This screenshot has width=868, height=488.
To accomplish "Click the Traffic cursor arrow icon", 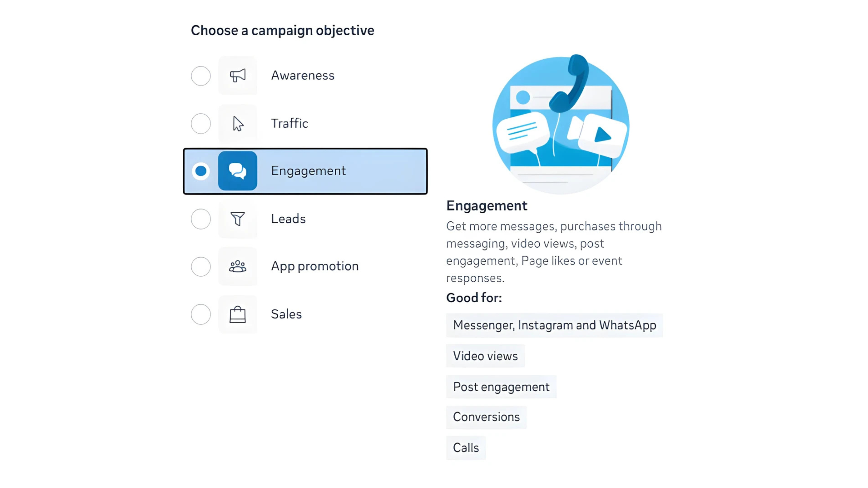I will point(238,124).
